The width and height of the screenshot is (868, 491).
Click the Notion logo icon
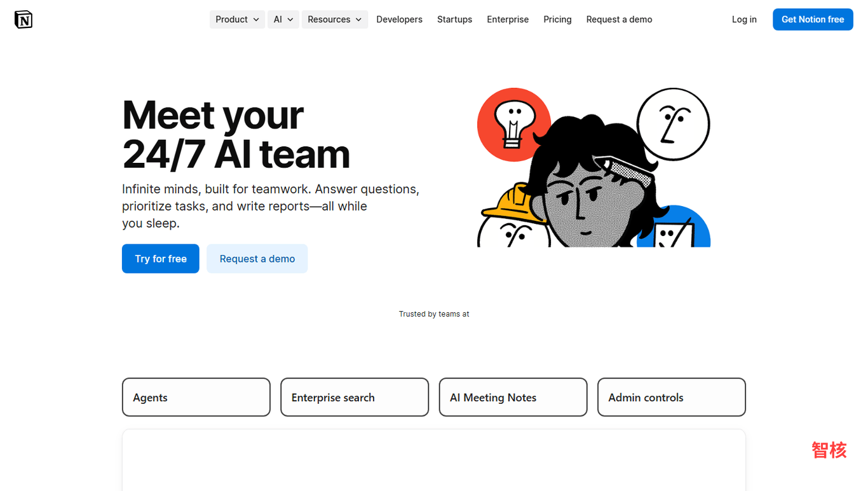pos(24,20)
